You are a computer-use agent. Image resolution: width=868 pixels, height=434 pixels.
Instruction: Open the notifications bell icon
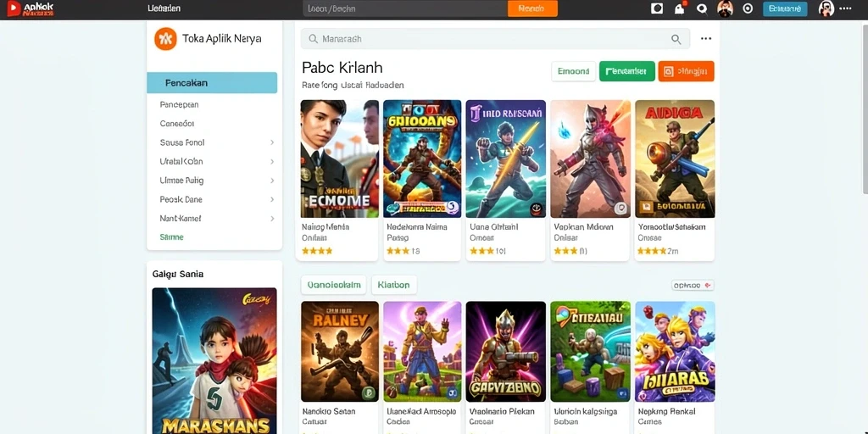click(x=679, y=8)
